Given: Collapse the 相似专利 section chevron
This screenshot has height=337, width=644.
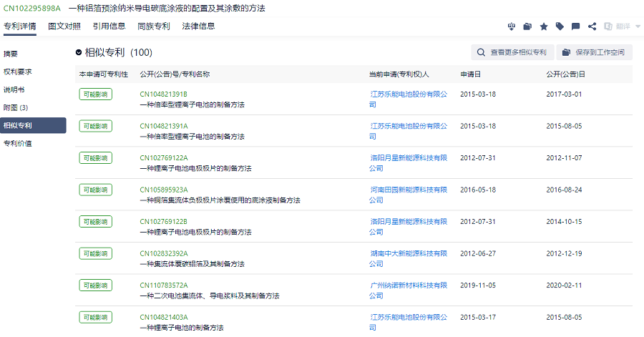Looking at the screenshot, I should (x=79, y=53).
